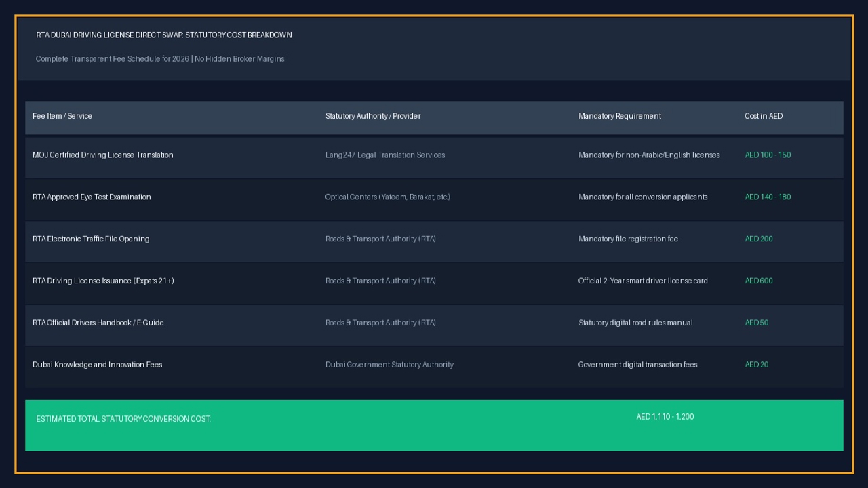Select the 'AED 600' cost value
Viewport: 868px width, 488px height.
coord(759,281)
